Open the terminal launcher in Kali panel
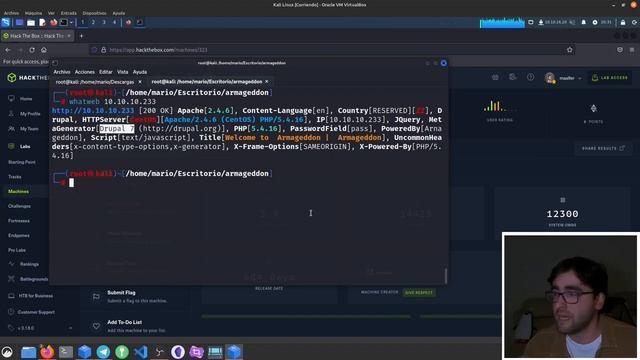Image resolution: width=640 pixels, height=360 pixels. click(64, 22)
